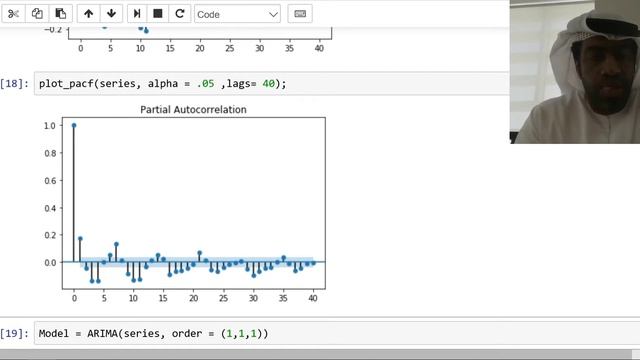640x360 pixels.
Task: Click into the ARIMA model code cell
Action: pyautogui.click(x=337, y=333)
